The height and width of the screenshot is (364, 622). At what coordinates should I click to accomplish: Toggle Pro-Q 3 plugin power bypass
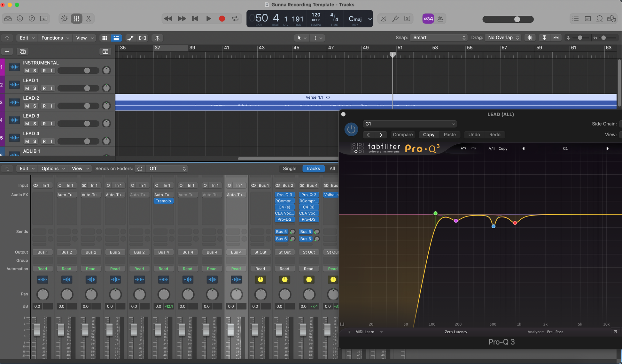pyautogui.click(x=351, y=129)
